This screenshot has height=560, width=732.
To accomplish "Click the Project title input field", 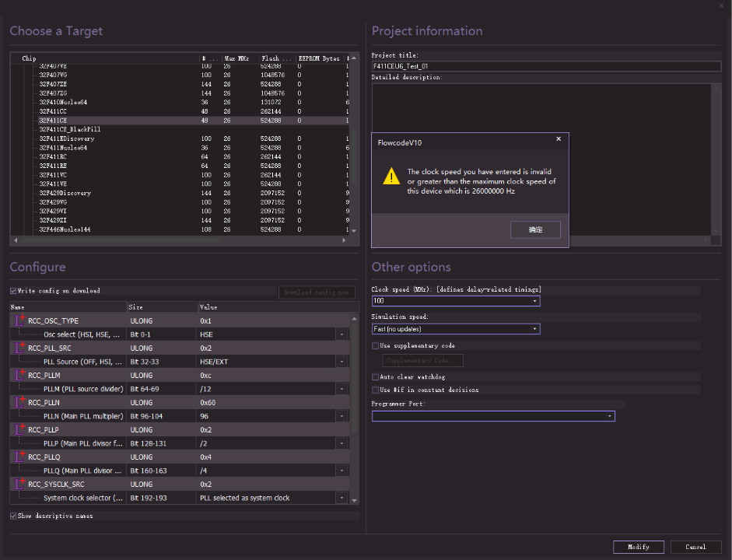I will click(546, 66).
